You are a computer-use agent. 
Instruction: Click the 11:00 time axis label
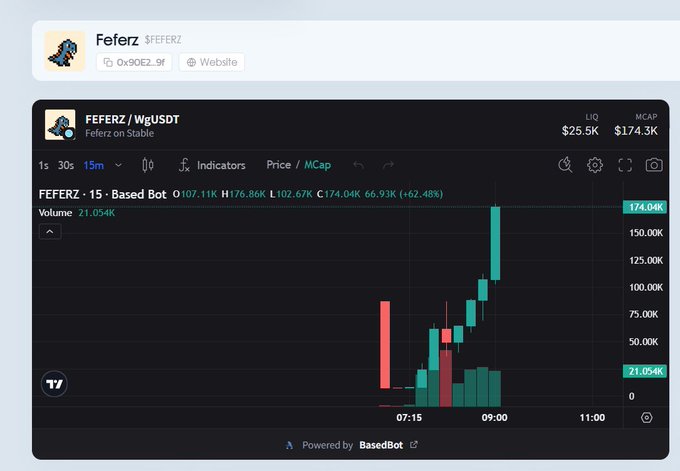click(x=592, y=418)
